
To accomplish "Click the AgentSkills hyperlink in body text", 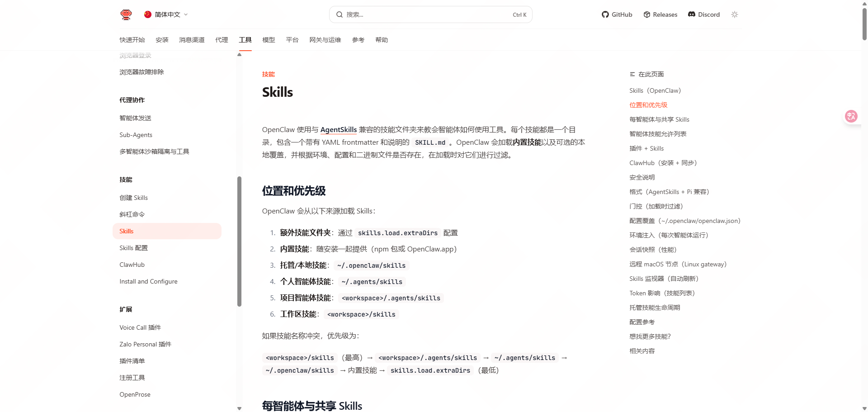I will coord(338,129).
